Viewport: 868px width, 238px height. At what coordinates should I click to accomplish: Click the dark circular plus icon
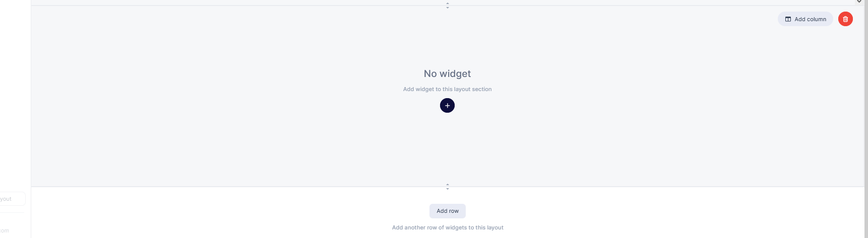point(447,106)
